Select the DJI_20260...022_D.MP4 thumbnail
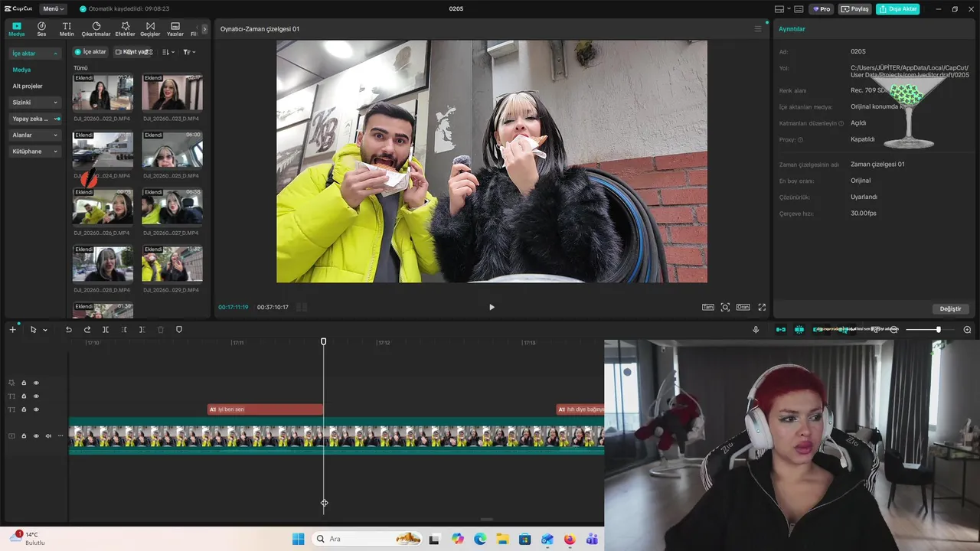The height and width of the screenshot is (551, 980). pos(103,93)
